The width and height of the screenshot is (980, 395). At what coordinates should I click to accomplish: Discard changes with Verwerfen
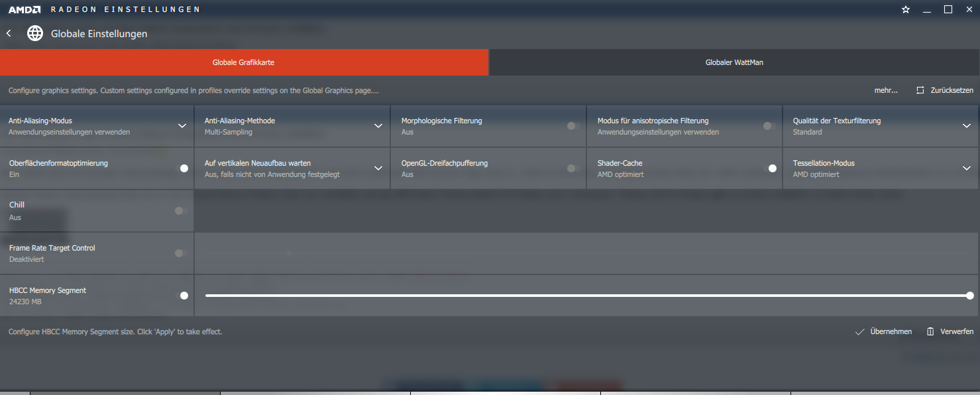(957, 331)
